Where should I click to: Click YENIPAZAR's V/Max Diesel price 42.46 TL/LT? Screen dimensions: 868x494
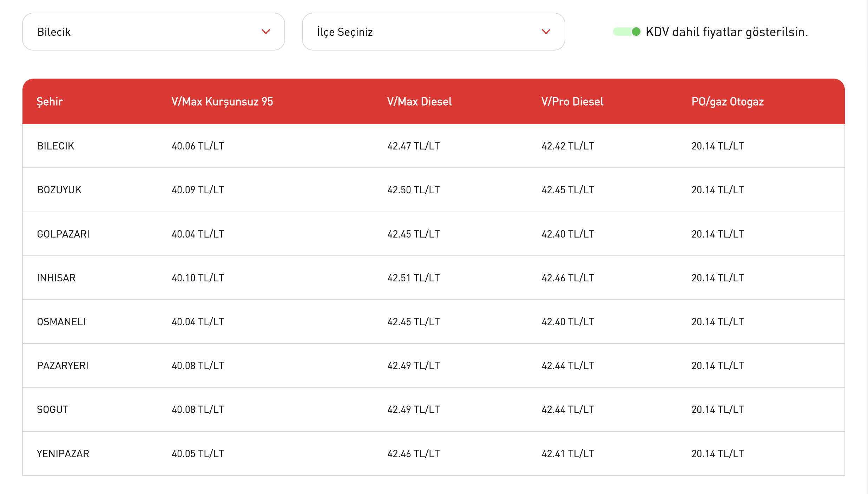(414, 454)
